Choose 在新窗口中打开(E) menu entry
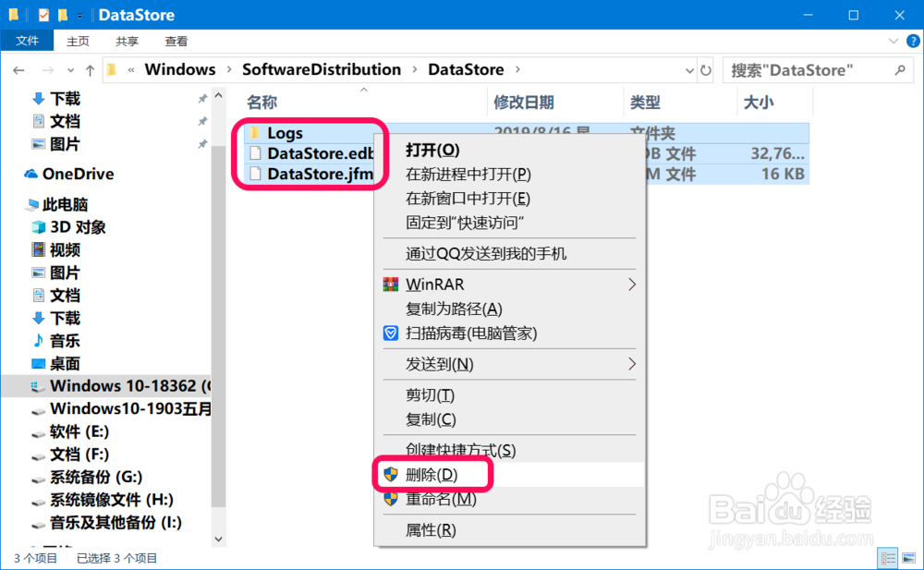This screenshot has height=570, width=924. point(510,199)
